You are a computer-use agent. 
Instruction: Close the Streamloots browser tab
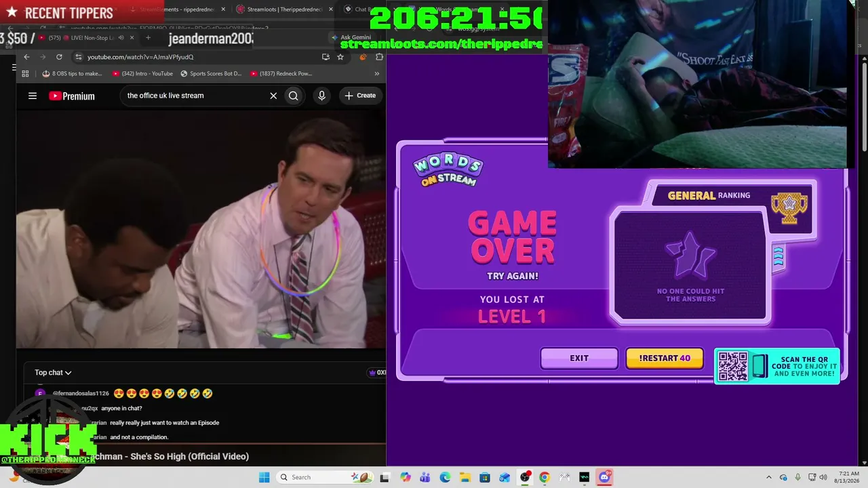331,9
